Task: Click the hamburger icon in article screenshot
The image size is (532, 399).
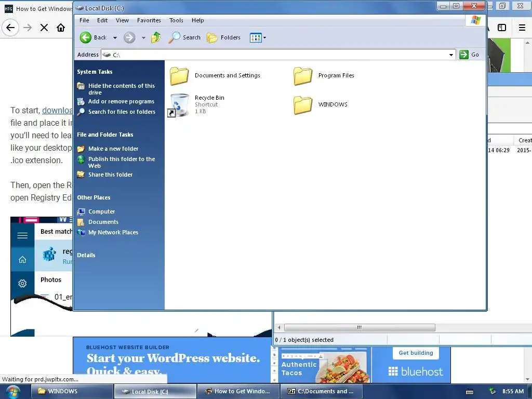Action: [22, 235]
